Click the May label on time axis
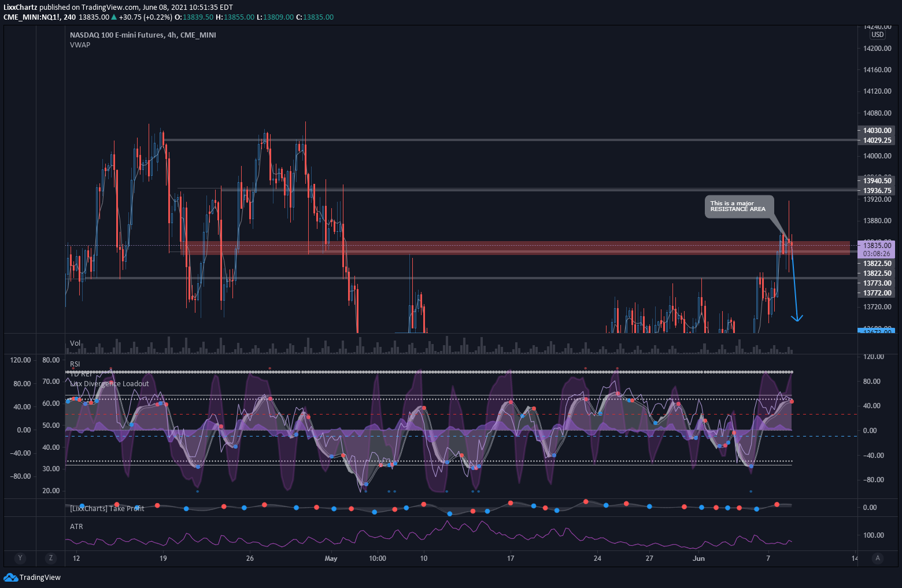The image size is (902, 588). coord(331,559)
